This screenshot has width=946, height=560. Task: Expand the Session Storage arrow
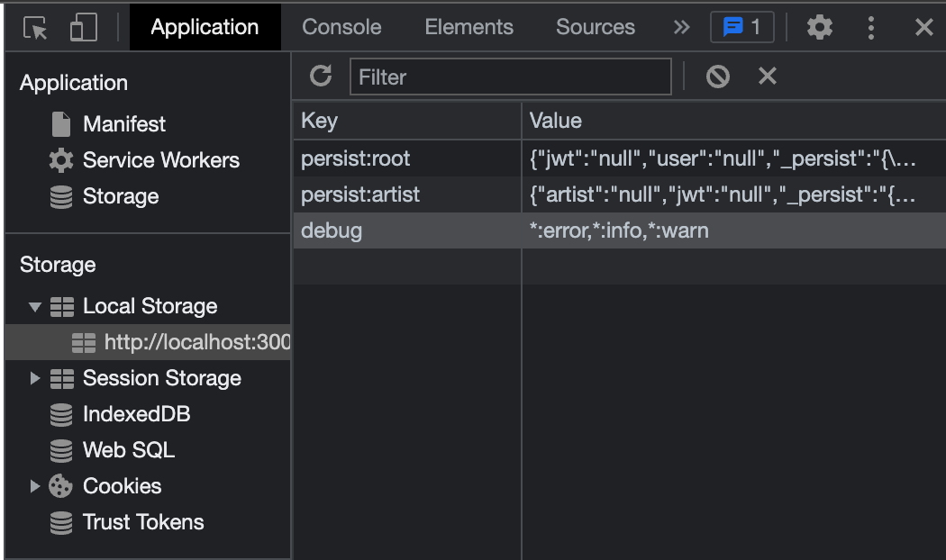(35, 378)
